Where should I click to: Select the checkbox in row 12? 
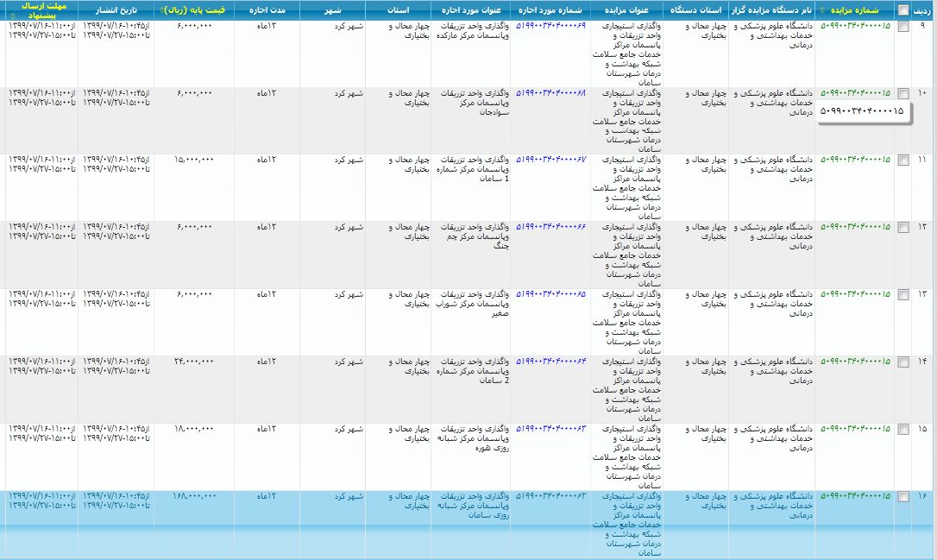point(902,227)
